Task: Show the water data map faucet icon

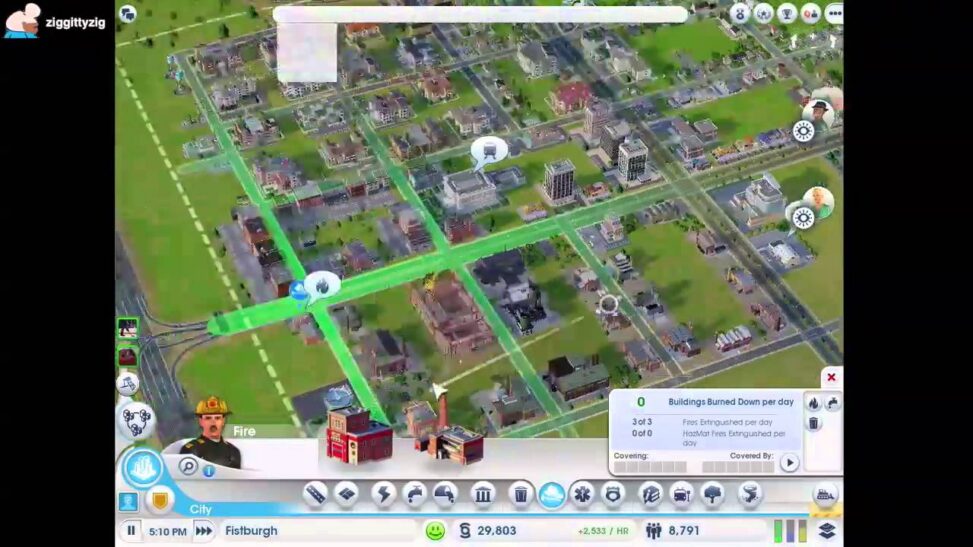Action: 832,403
